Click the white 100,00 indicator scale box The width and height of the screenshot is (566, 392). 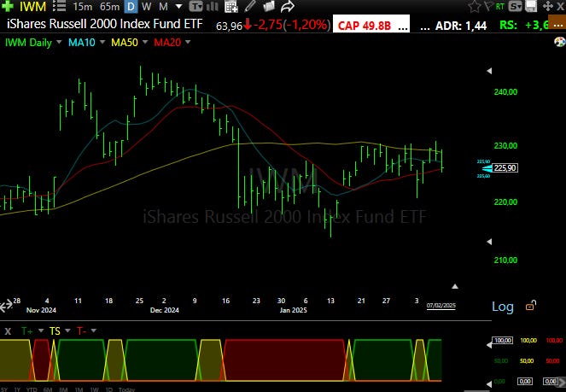pos(503,341)
